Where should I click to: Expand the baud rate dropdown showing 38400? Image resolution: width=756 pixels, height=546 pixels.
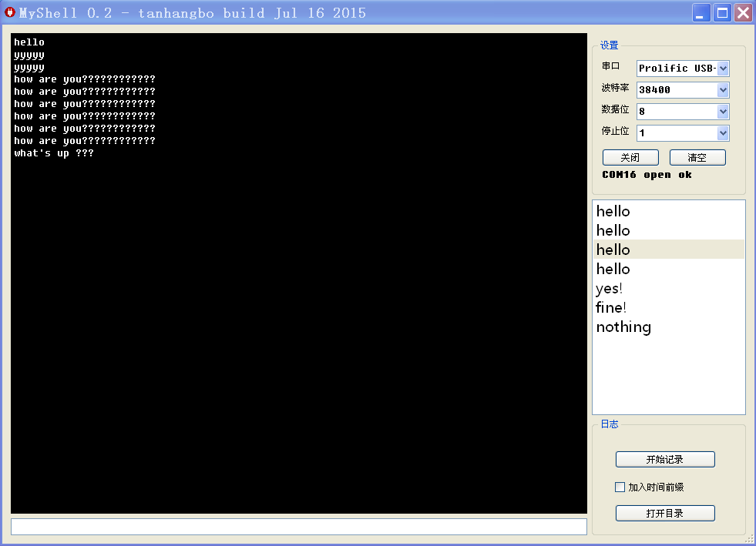(682, 89)
